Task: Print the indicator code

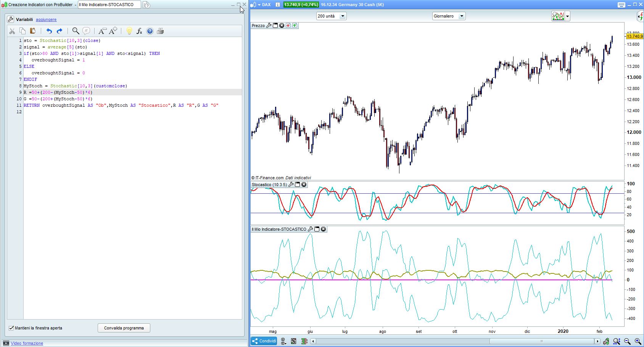Action: [160, 31]
